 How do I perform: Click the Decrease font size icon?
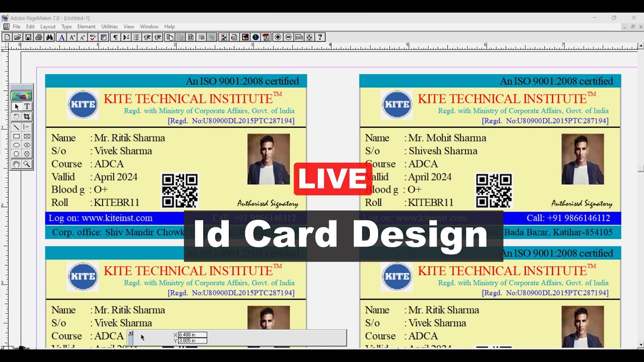pos(83,37)
